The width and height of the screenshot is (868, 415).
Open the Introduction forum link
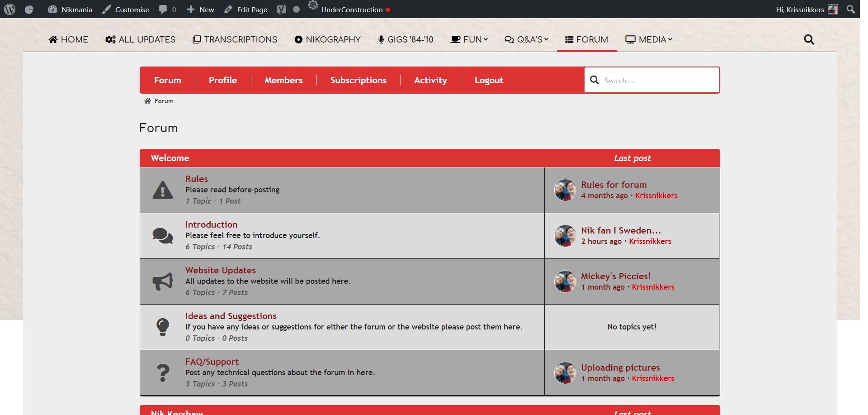click(211, 224)
